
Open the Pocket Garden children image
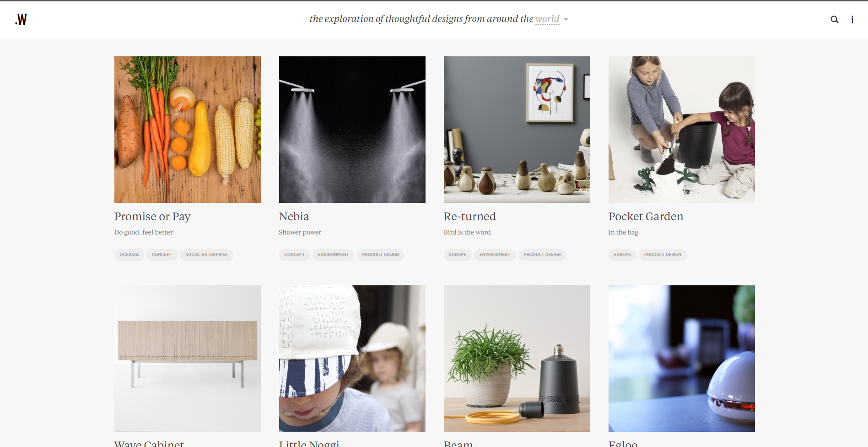pos(682,130)
